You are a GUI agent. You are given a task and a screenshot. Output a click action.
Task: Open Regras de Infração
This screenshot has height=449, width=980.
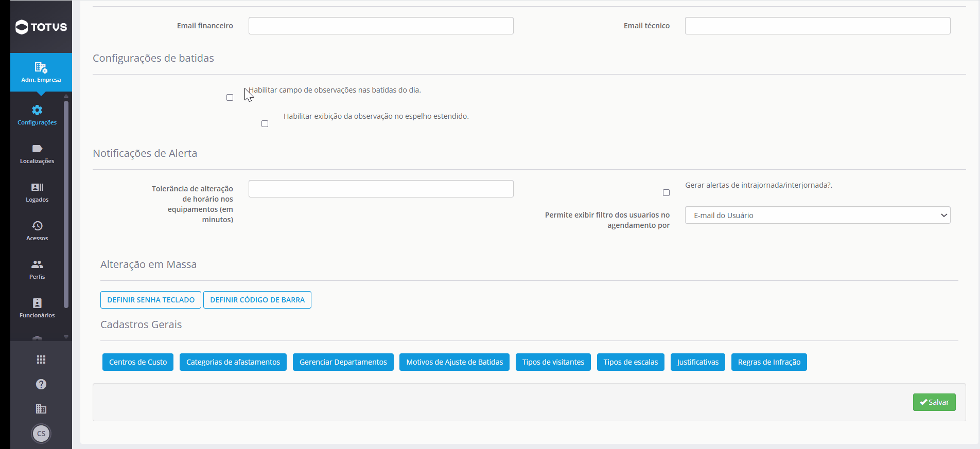click(x=769, y=362)
